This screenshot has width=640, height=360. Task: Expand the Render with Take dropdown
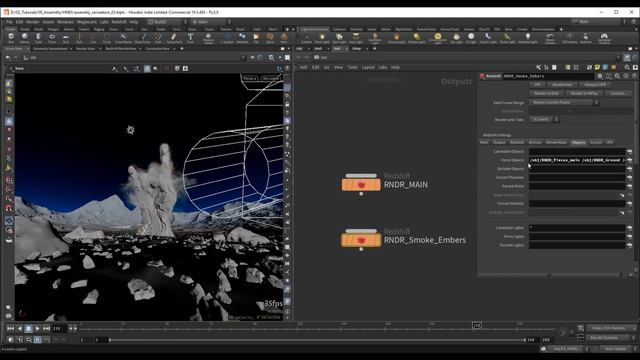pyautogui.click(x=544, y=120)
